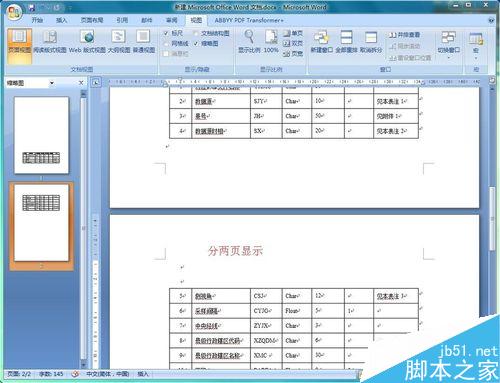Select 视图 (View) ribbon tab
The width and height of the screenshot is (500, 383).
point(196,20)
